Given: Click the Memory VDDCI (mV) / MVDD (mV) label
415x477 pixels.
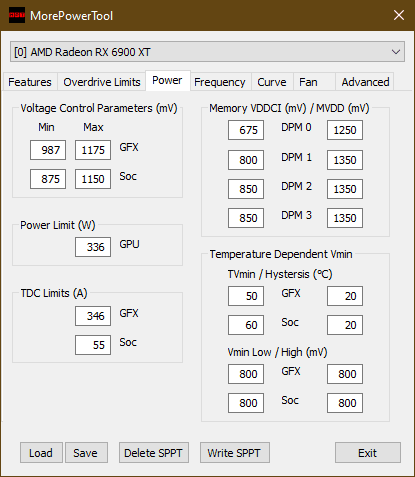Looking at the screenshot, I should 289,108.
